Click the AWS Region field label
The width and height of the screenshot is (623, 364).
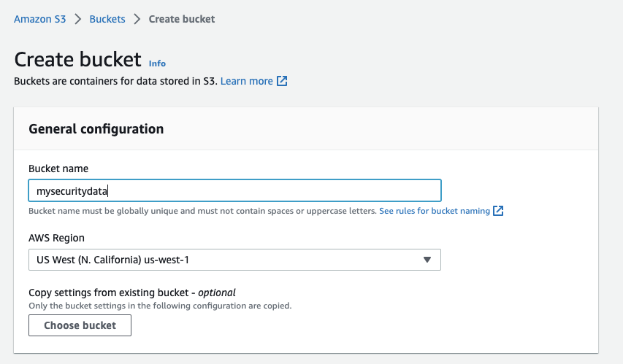pyautogui.click(x=56, y=238)
